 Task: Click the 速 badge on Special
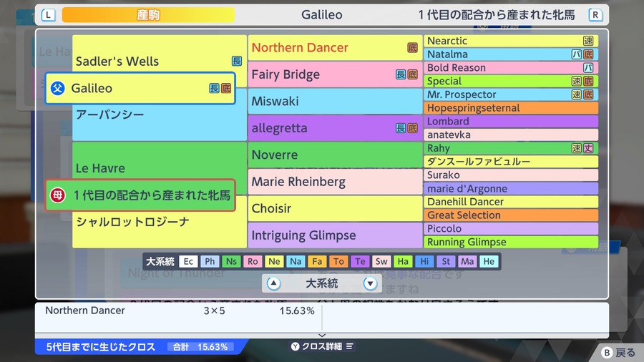point(577,82)
